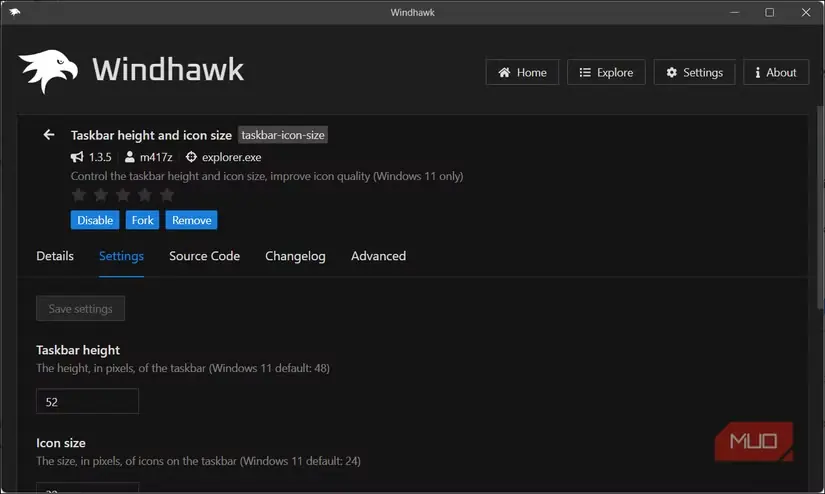Click the Taskbar height setting label
Image resolution: width=825 pixels, height=494 pixels.
pos(78,350)
